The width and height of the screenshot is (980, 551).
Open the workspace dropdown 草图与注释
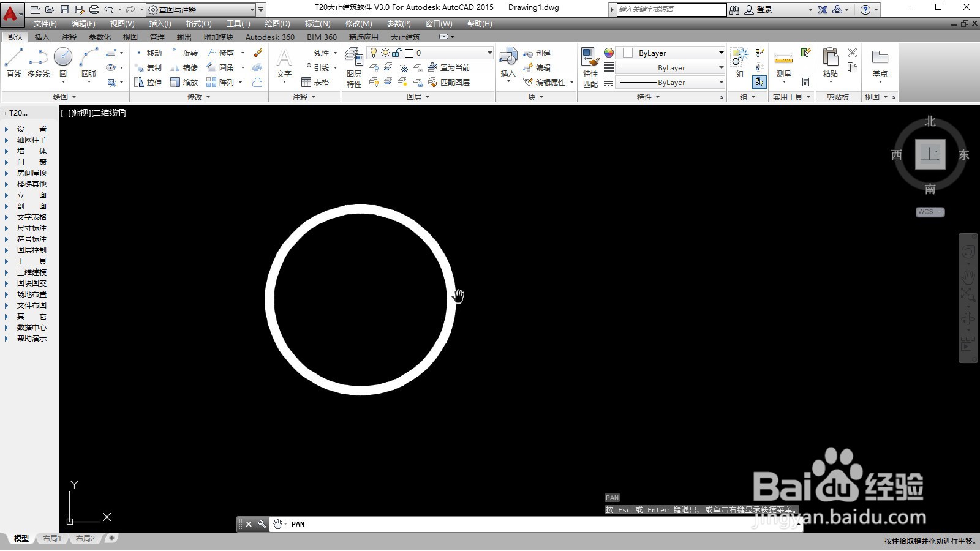202,9
